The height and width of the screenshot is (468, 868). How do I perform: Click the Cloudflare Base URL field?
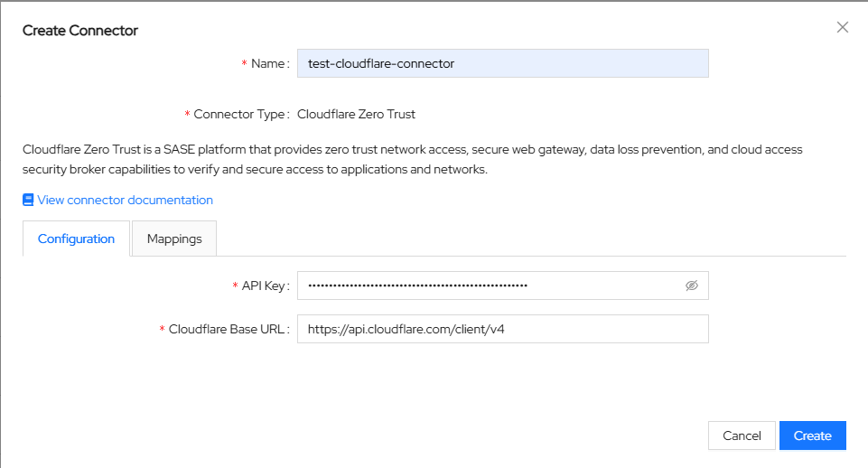(502, 329)
